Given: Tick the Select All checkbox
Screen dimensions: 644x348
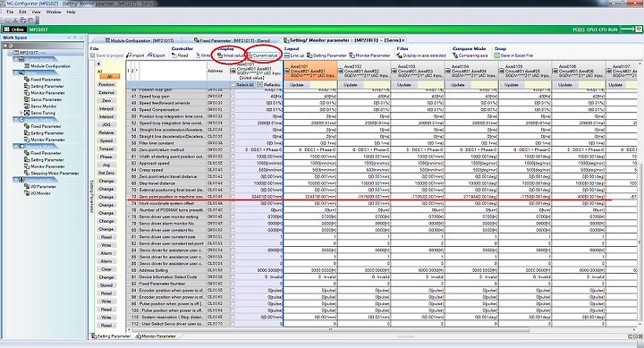Looking at the screenshot, I should pos(233,85).
